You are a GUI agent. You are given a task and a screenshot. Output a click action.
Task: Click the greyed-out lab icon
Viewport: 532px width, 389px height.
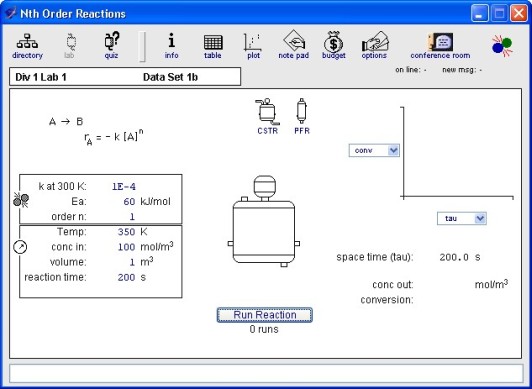[x=69, y=46]
